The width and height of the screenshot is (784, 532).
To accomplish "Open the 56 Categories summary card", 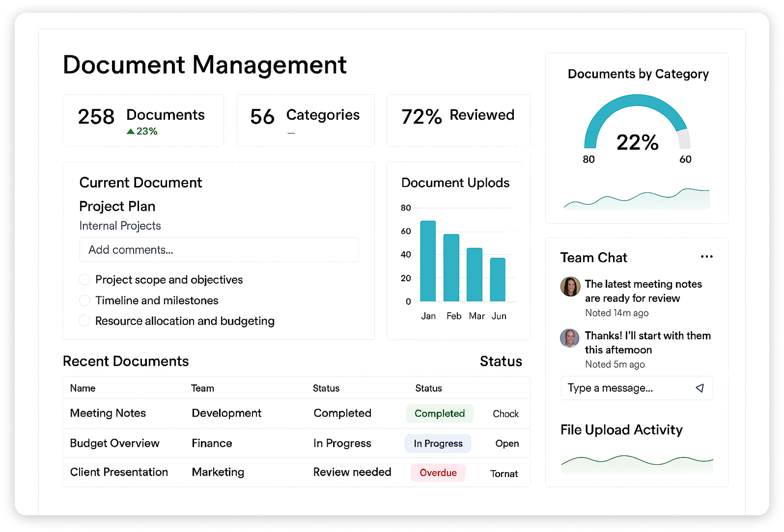I will 305,120.
